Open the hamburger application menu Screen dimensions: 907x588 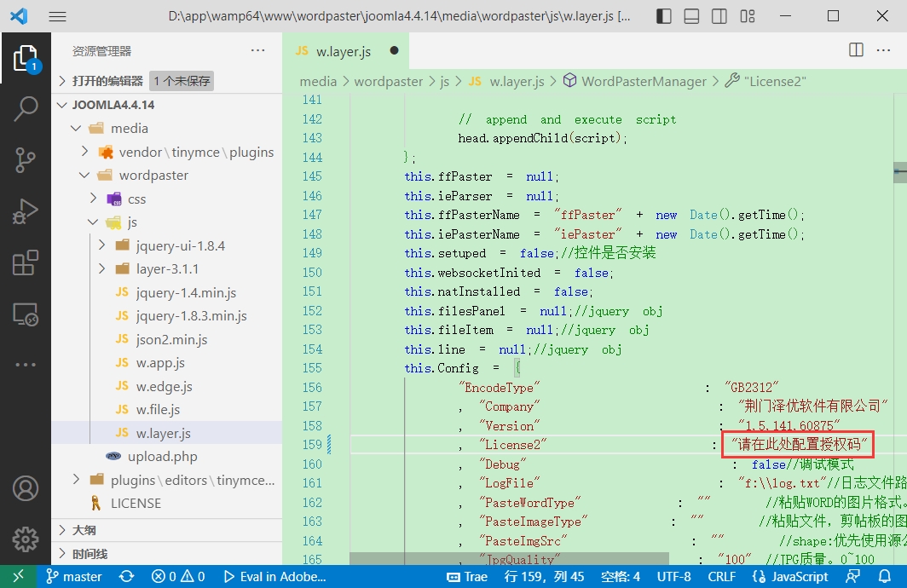57,16
